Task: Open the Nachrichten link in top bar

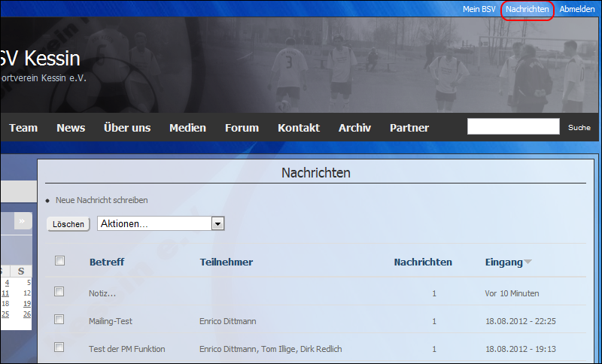Action: pos(527,9)
